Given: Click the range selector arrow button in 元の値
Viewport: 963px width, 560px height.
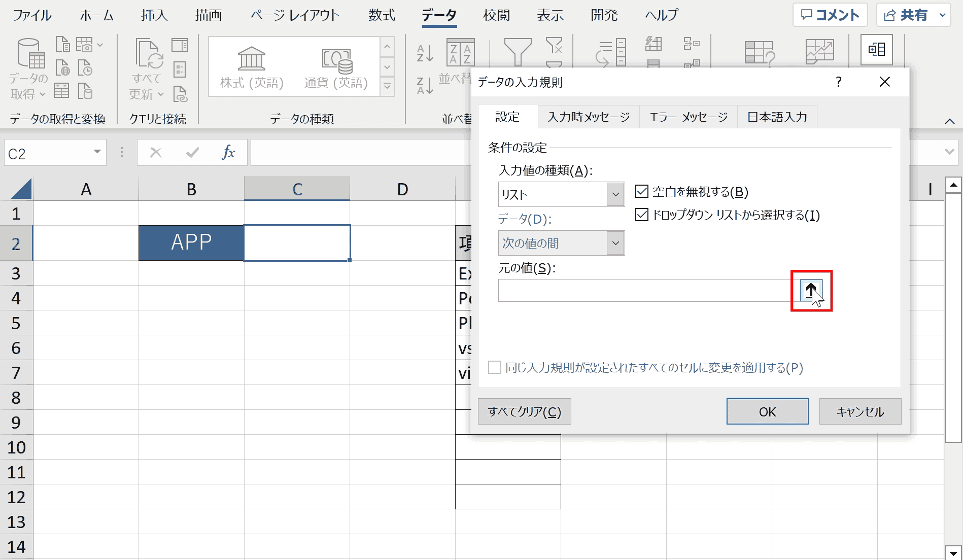Looking at the screenshot, I should 811,291.
